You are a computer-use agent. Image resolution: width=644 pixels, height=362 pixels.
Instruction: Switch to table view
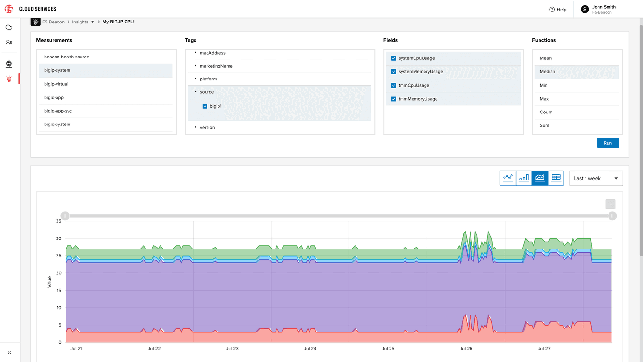[x=556, y=178]
